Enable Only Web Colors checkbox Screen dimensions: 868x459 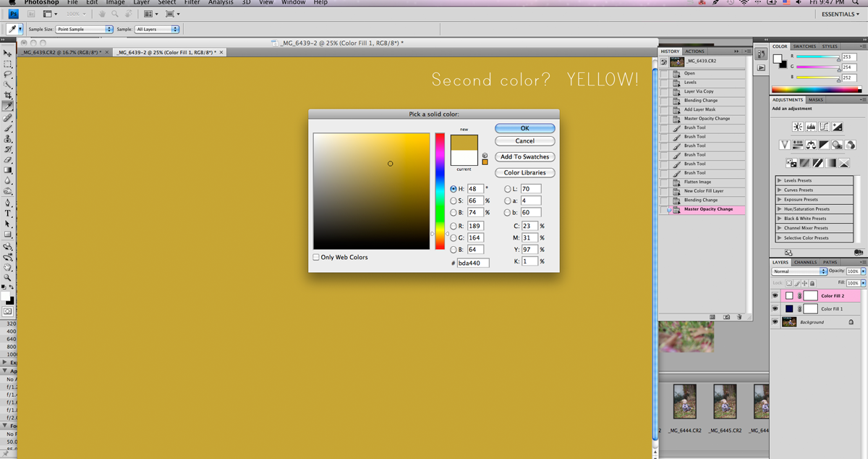click(x=316, y=257)
